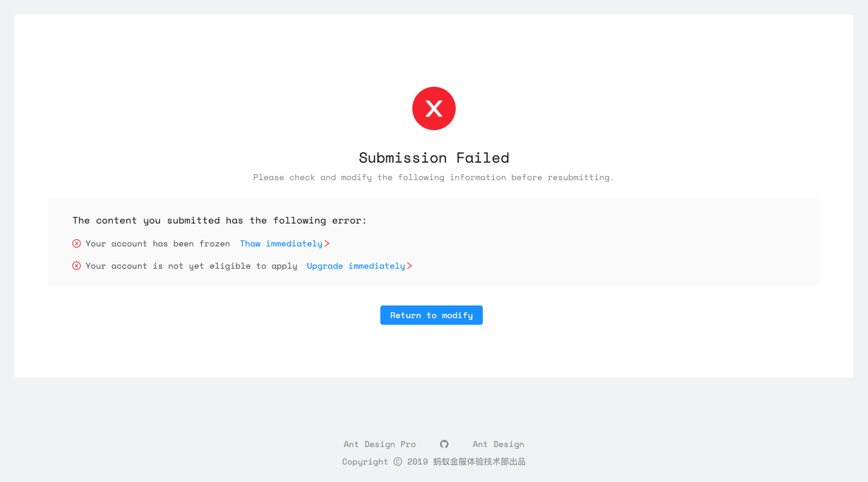Screen dimensions: 868x482
Task: Click the Copyright 2019 footer text
Action: (x=365, y=462)
